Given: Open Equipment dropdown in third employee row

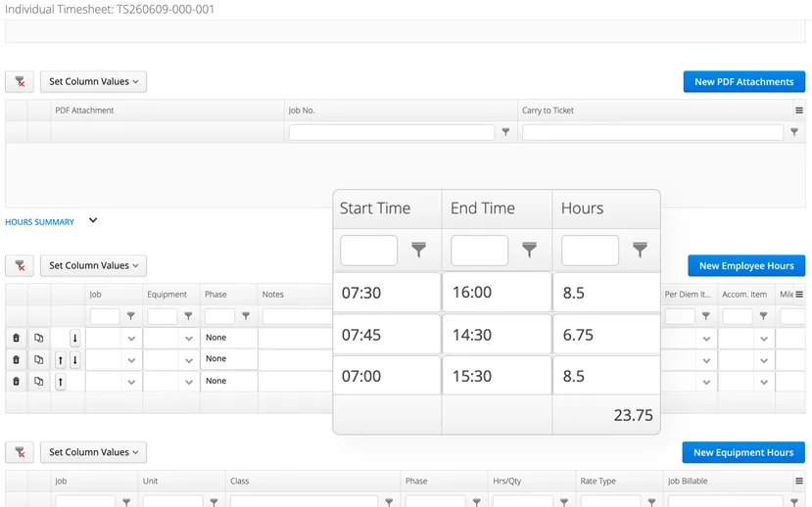Looking at the screenshot, I should (189, 382).
